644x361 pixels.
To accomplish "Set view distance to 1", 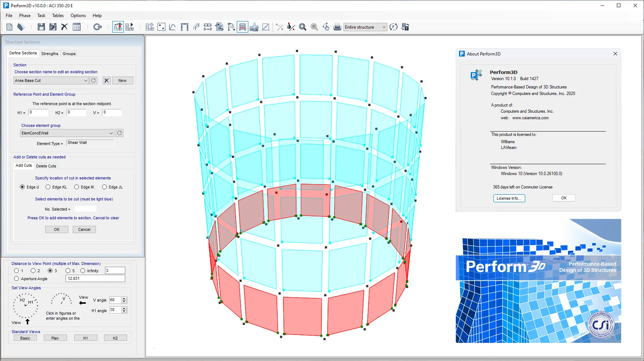I will (16, 271).
